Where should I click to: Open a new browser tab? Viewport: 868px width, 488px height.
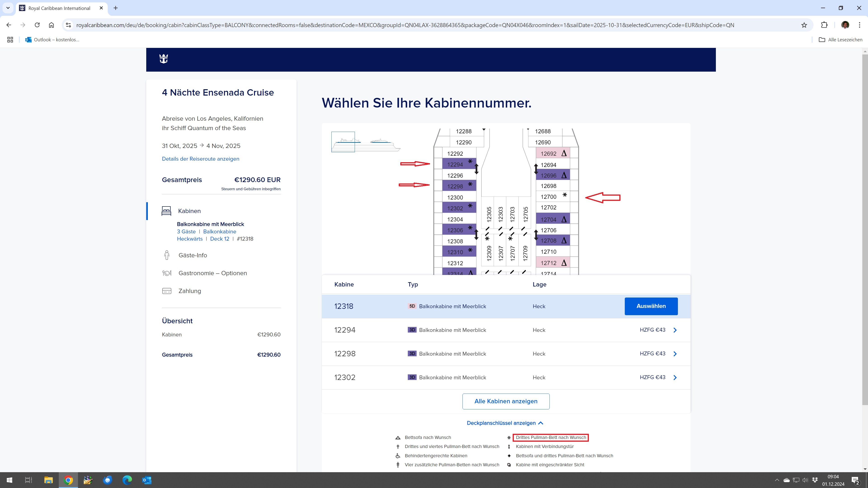click(116, 8)
